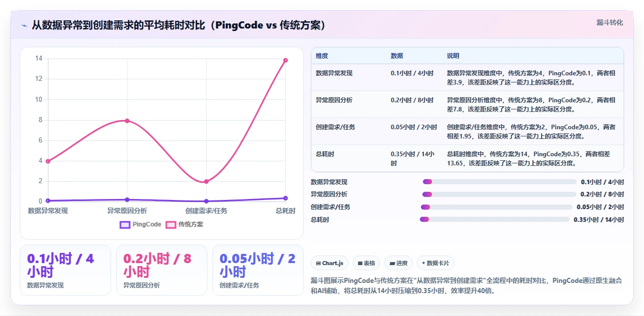Click the 传统方案 data point at 创建需求/任务
This screenshot has width=644, height=316.
206,182
